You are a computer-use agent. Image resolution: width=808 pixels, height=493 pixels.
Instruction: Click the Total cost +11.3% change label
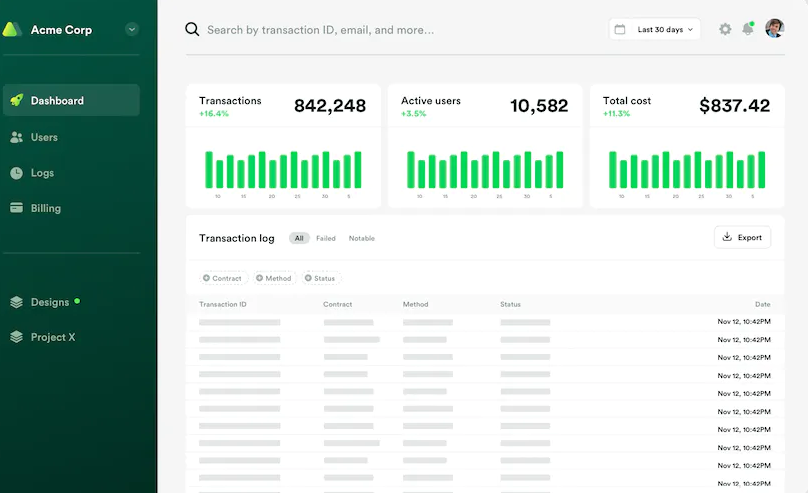click(616, 113)
